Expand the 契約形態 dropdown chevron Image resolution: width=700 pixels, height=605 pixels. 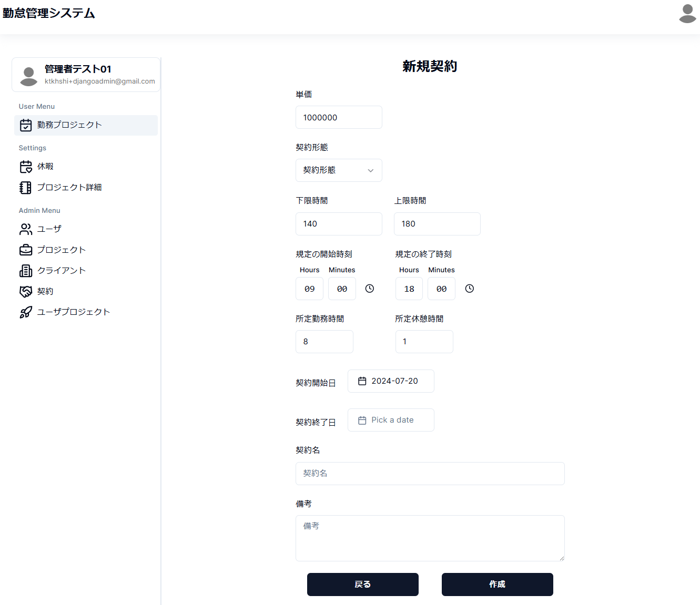pyautogui.click(x=371, y=170)
